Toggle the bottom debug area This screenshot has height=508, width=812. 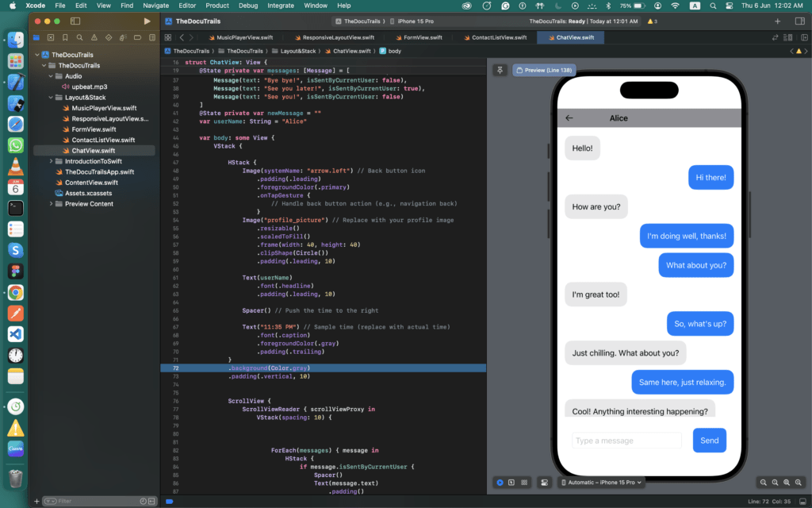point(802,502)
